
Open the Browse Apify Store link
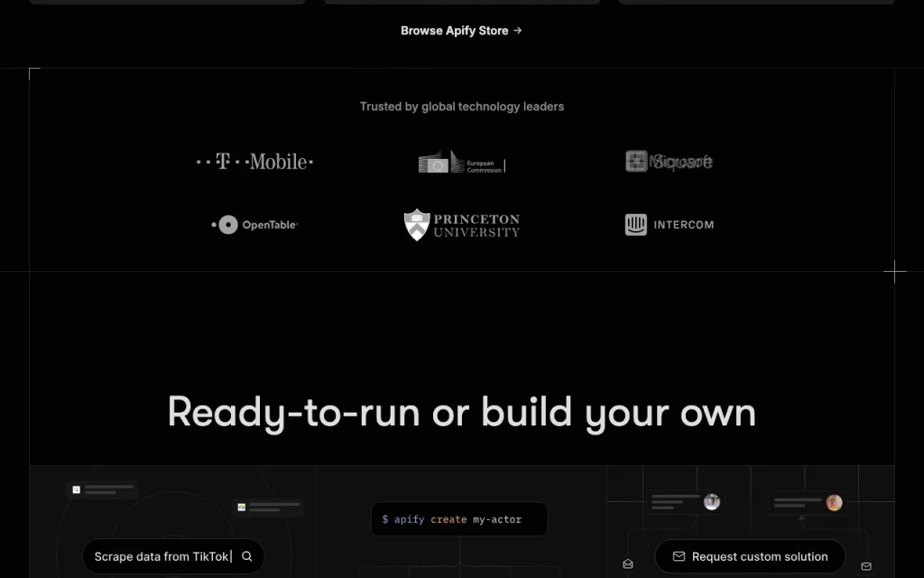[461, 31]
